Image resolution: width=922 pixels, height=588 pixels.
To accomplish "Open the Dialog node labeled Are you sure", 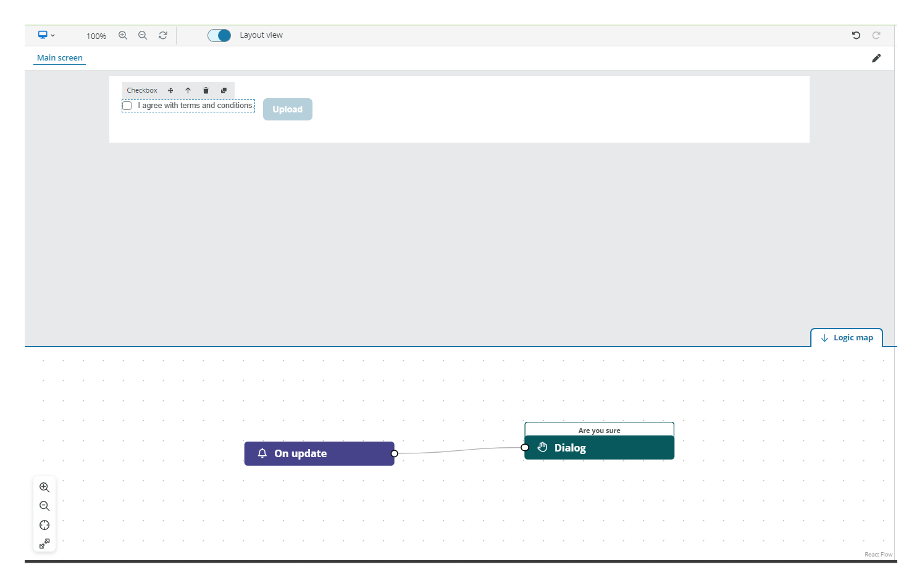I will 598,447.
